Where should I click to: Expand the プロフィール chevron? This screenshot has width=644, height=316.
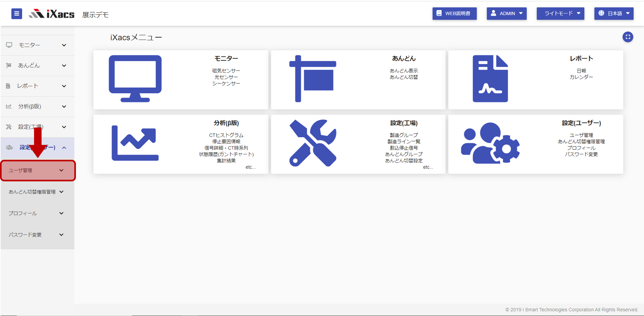61,213
